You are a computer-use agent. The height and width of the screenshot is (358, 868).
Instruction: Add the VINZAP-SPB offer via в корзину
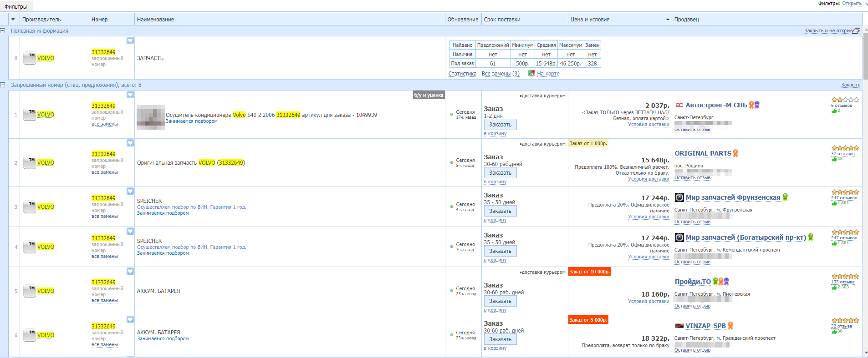495,348
